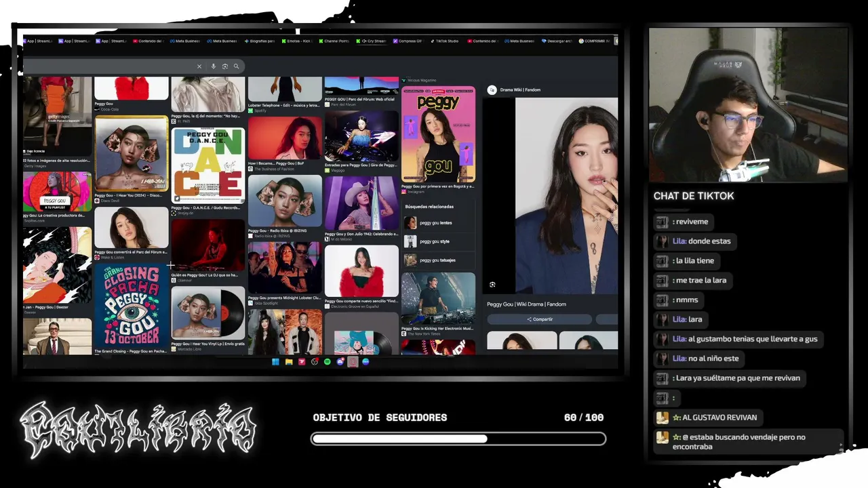The width and height of the screenshot is (868, 488).
Task: Open the Channel Points browser tab
Action: tap(334, 41)
